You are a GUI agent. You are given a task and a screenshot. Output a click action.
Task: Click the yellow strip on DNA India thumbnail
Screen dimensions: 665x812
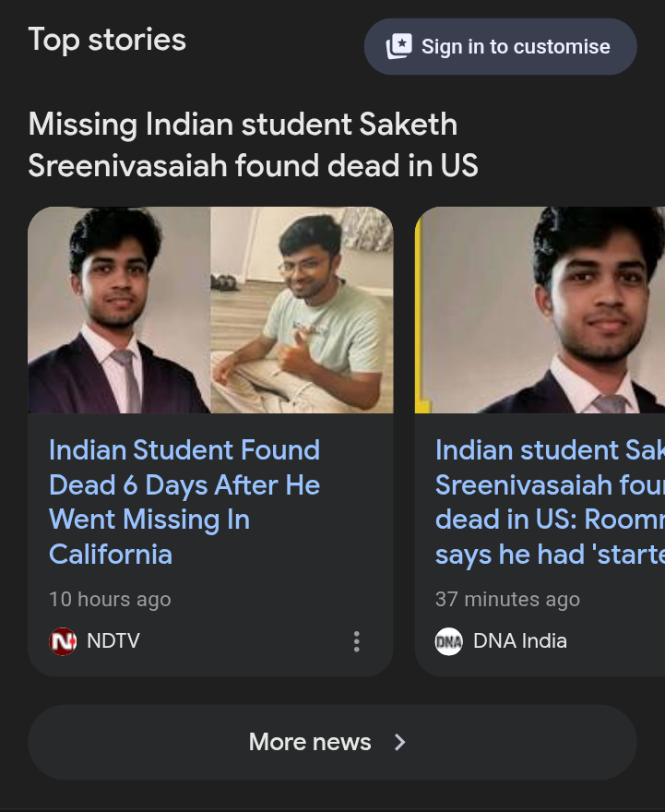420,310
